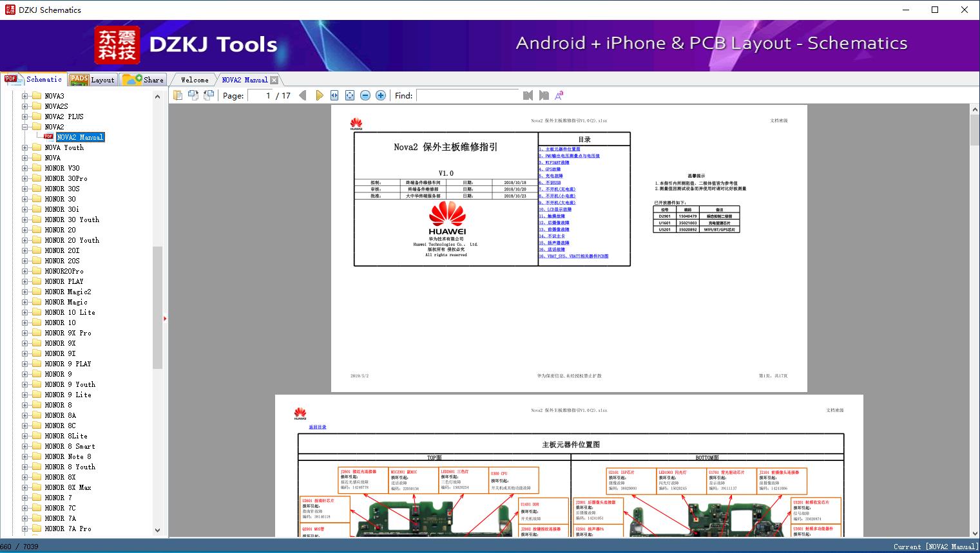Expand the NOVA2 PLUS tree node
Viewport: 980px width, 553px height.
coord(24,117)
